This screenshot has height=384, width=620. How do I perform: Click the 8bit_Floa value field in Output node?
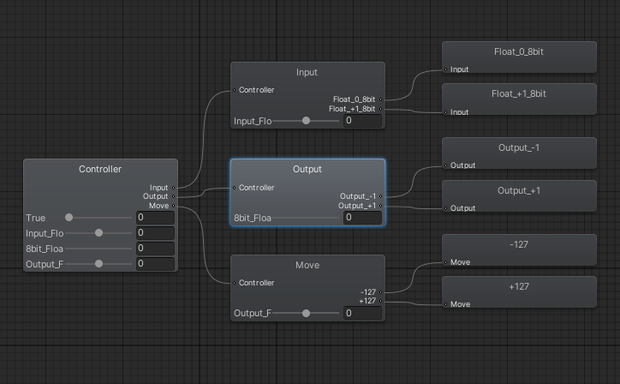pos(362,218)
